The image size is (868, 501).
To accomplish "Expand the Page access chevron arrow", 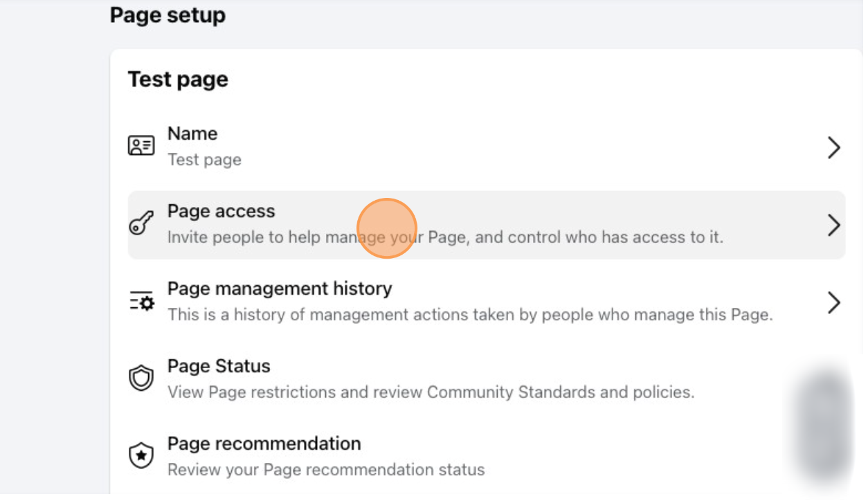I will (833, 225).
